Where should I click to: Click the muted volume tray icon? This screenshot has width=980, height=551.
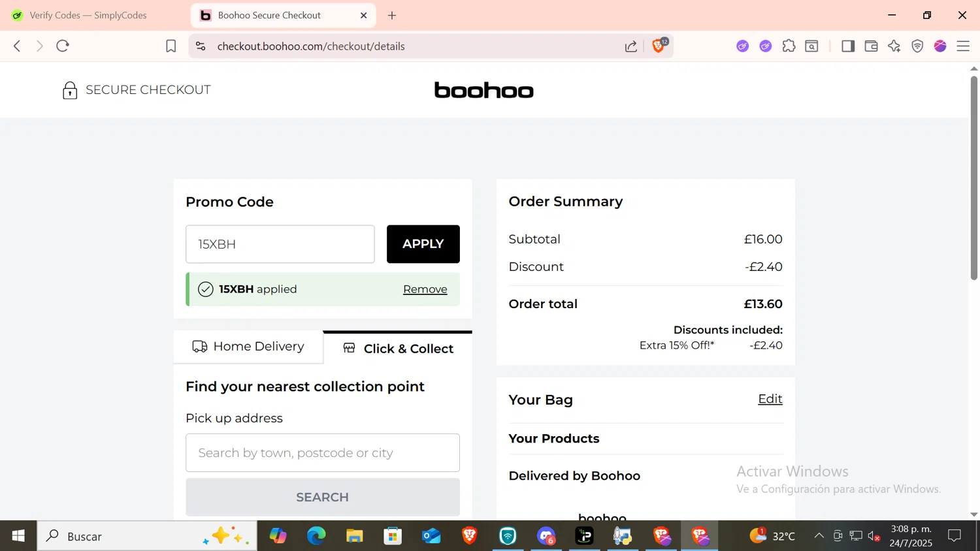(874, 537)
